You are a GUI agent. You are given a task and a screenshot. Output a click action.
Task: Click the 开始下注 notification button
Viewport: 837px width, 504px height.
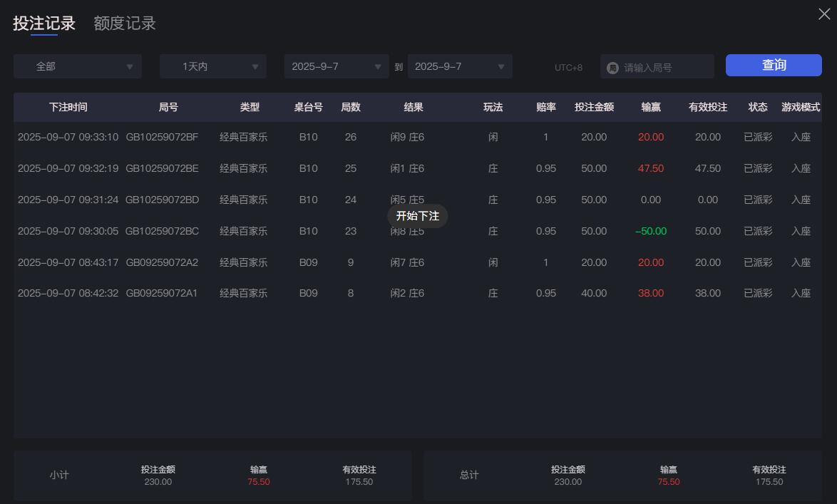417,215
